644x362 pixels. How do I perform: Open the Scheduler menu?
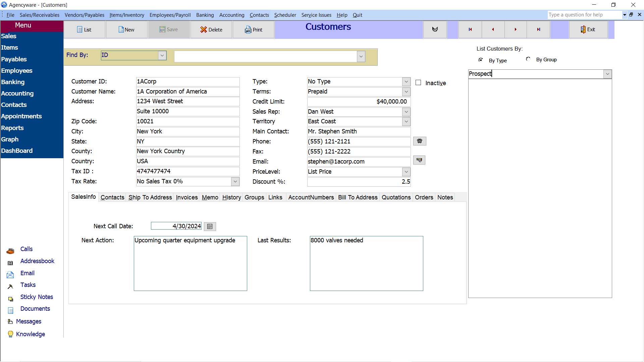(285, 15)
